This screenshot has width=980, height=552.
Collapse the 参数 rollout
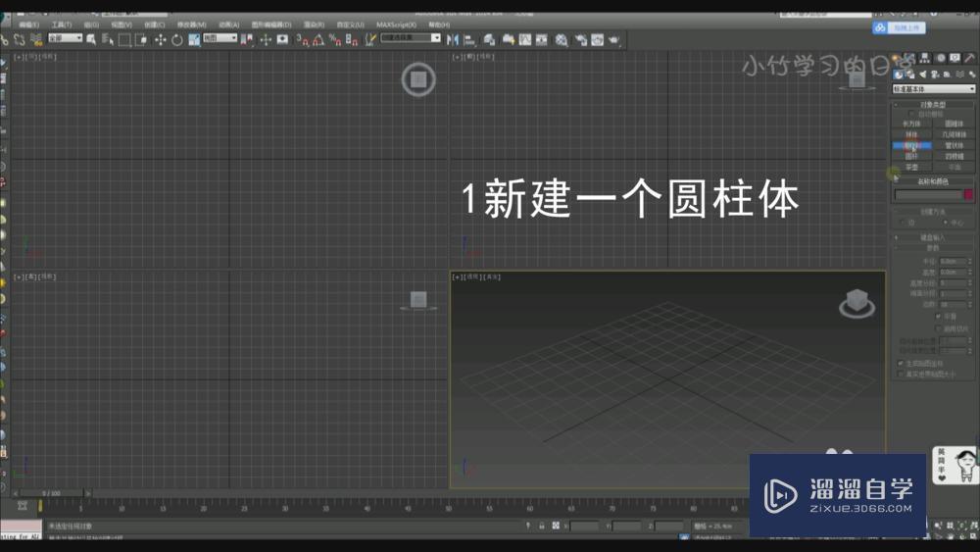933,248
